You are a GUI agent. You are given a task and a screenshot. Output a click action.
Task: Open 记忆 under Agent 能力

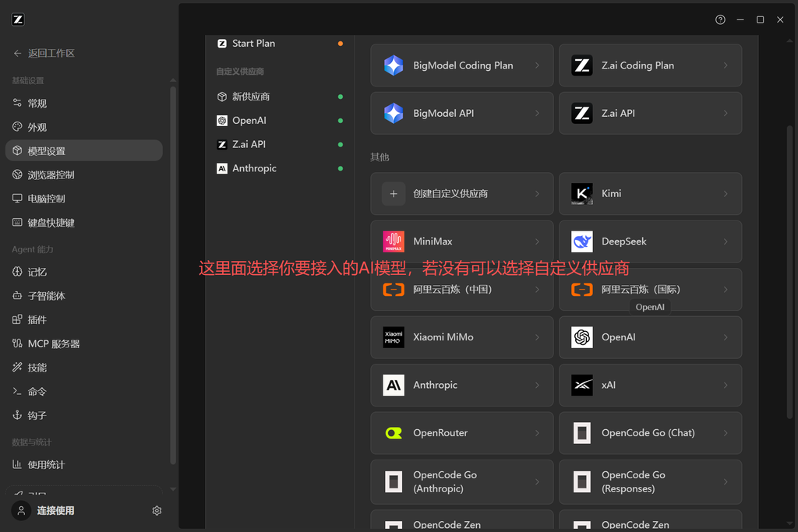pyautogui.click(x=84, y=272)
